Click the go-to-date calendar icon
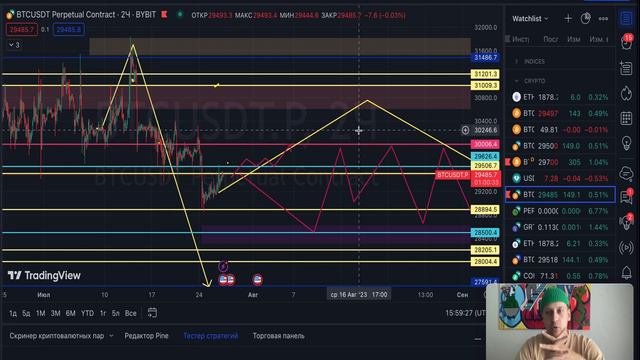This screenshot has width=640, height=360. [152, 313]
